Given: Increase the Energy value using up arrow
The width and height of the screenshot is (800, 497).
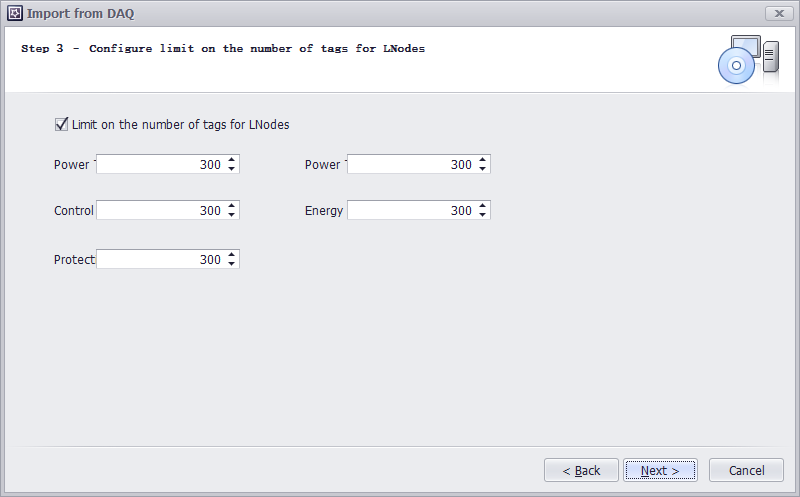Looking at the screenshot, I should point(483,206).
